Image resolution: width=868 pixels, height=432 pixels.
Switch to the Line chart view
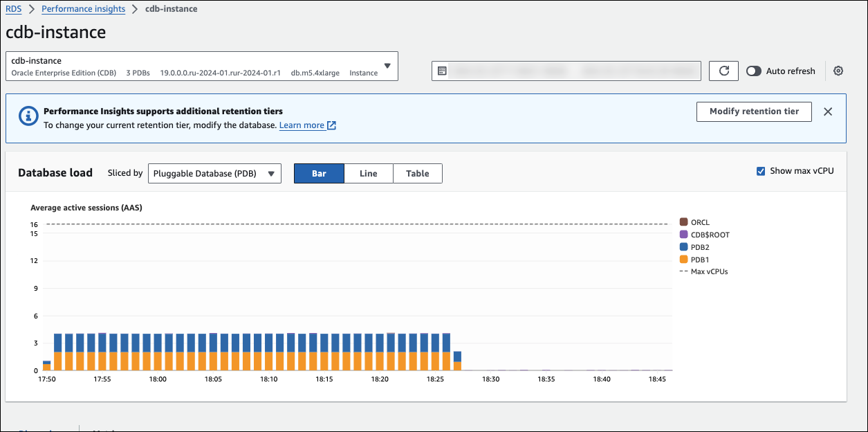tap(368, 173)
